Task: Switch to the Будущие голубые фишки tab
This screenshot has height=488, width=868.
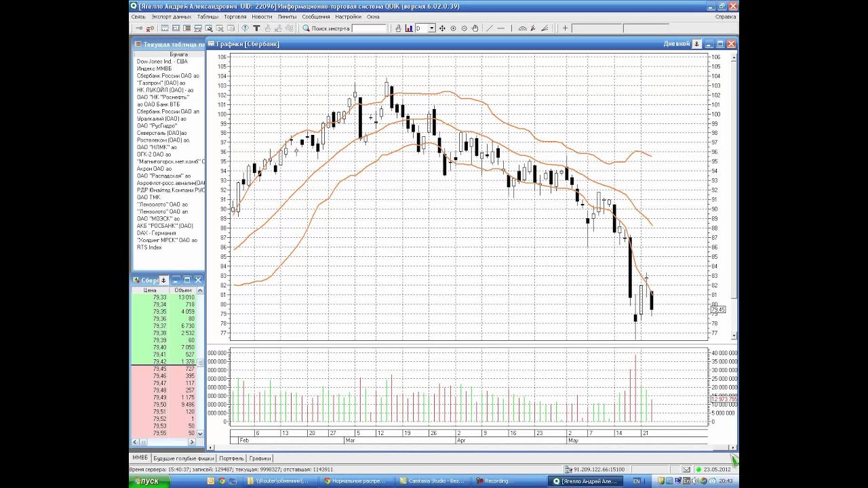Action: click(182, 458)
